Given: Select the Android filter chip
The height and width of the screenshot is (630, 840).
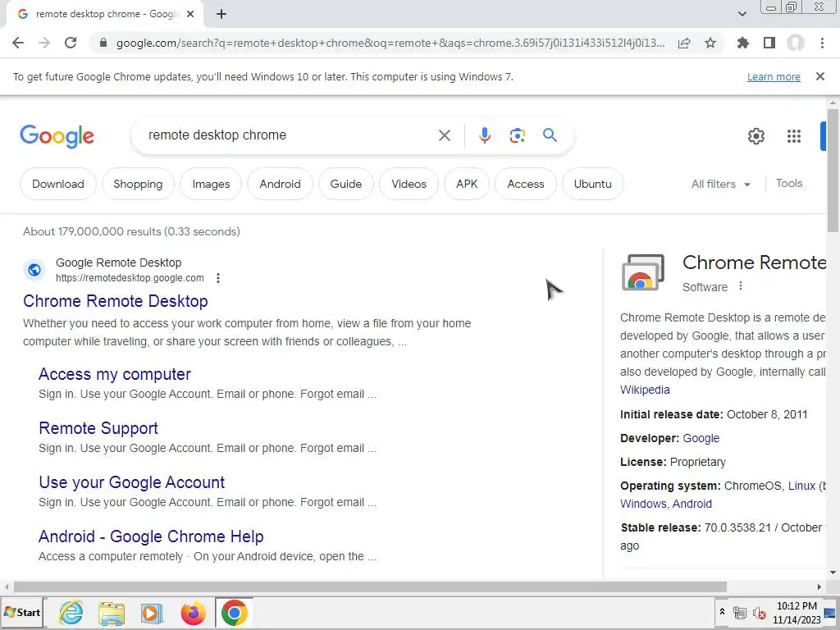Looking at the screenshot, I should click(281, 184).
